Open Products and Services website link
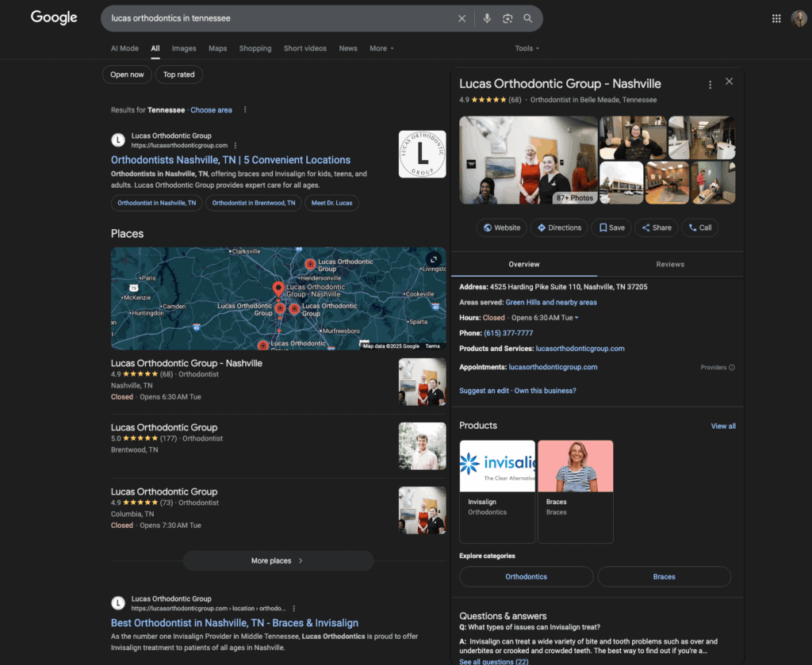This screenshot has width=812, height=665. (x=580, y=349)
